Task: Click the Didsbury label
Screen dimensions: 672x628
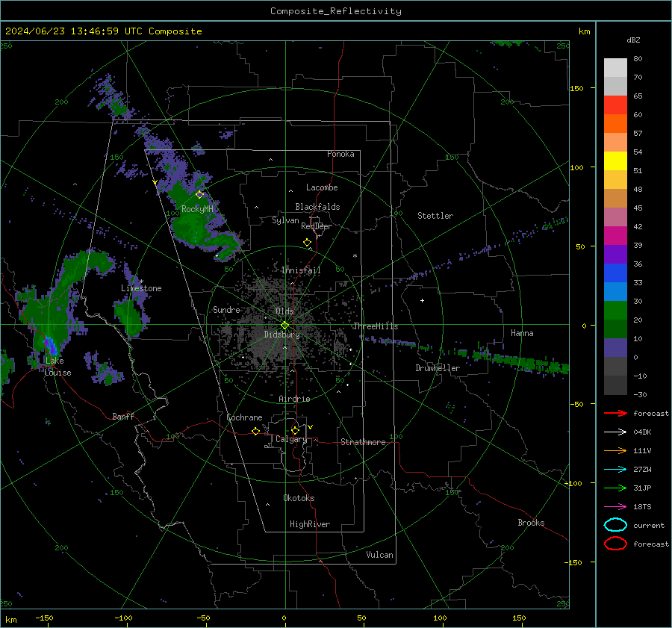Action: pyautogui.click(x=281, y=335)
